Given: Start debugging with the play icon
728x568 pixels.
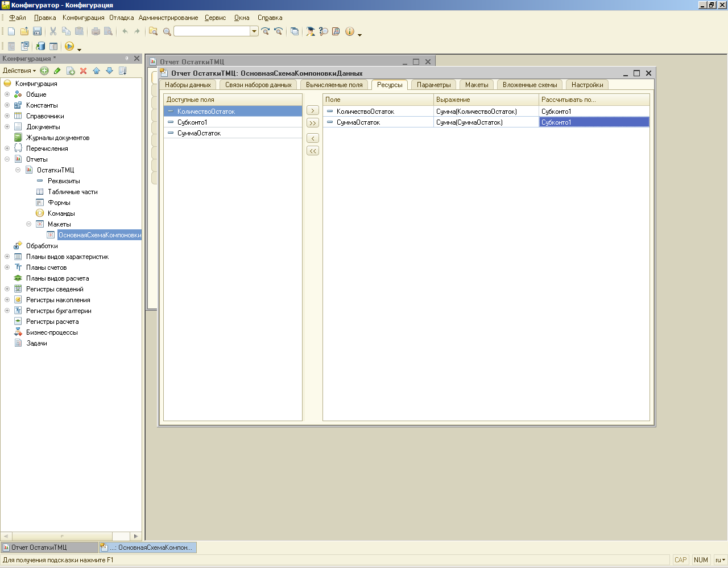Looking at the screenshot, I should pyautogui.click(x=69, y=46).
